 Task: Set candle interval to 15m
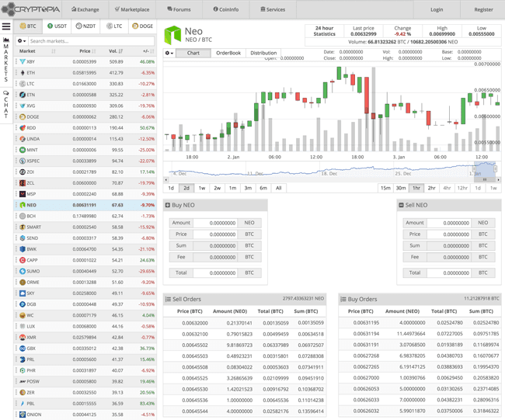pos(385,188)
